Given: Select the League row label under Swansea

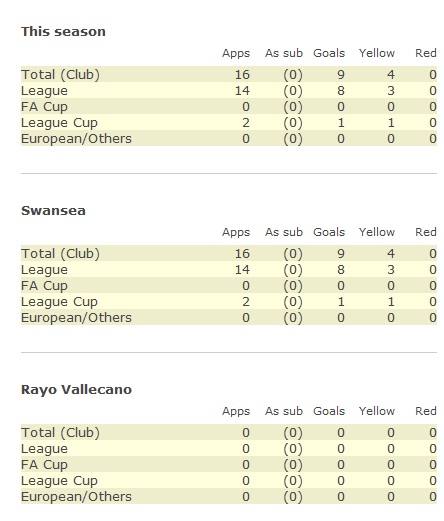Looking at the screenshot, I should click(44, 270).
